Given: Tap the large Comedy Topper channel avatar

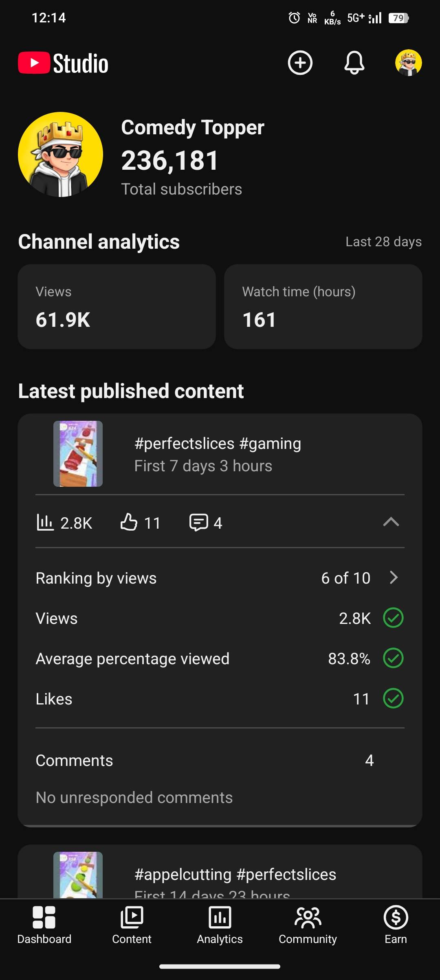Looking at the screenshot, I should (61, 155).
